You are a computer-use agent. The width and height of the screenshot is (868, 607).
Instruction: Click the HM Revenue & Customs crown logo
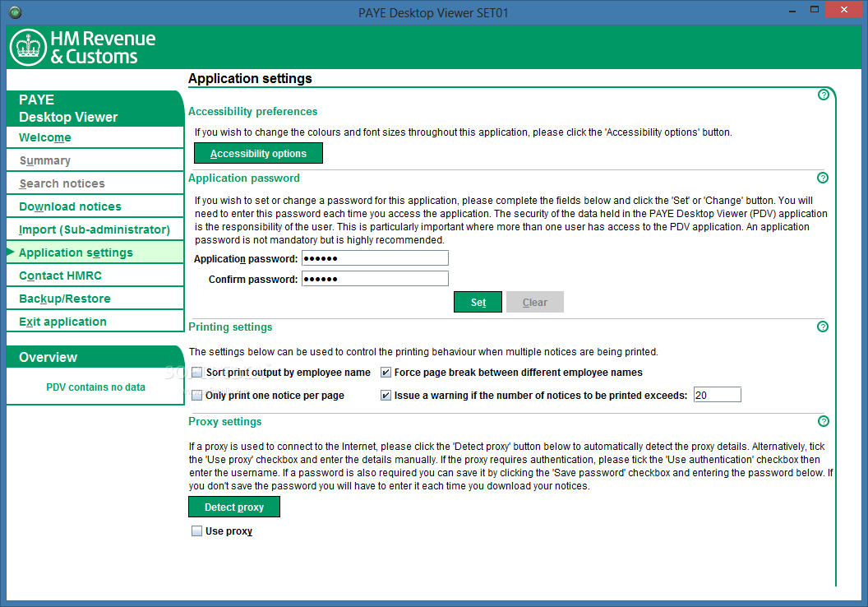[28, 48]
